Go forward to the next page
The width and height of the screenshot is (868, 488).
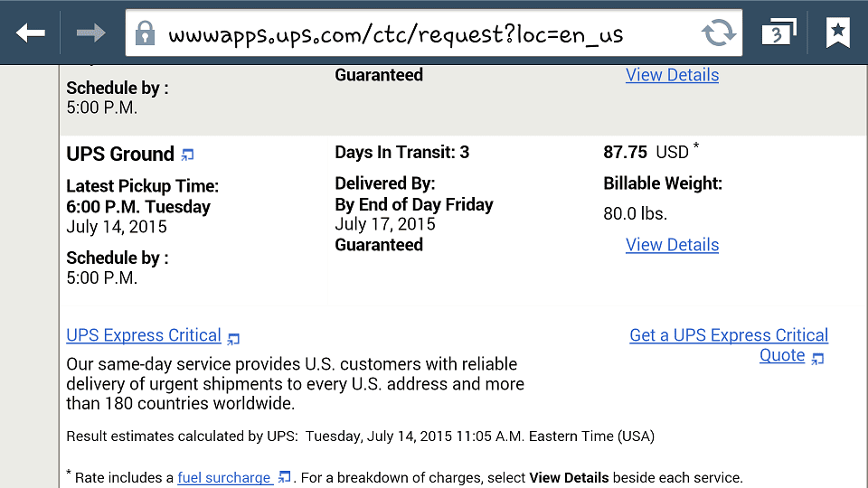tap(90, 33)
